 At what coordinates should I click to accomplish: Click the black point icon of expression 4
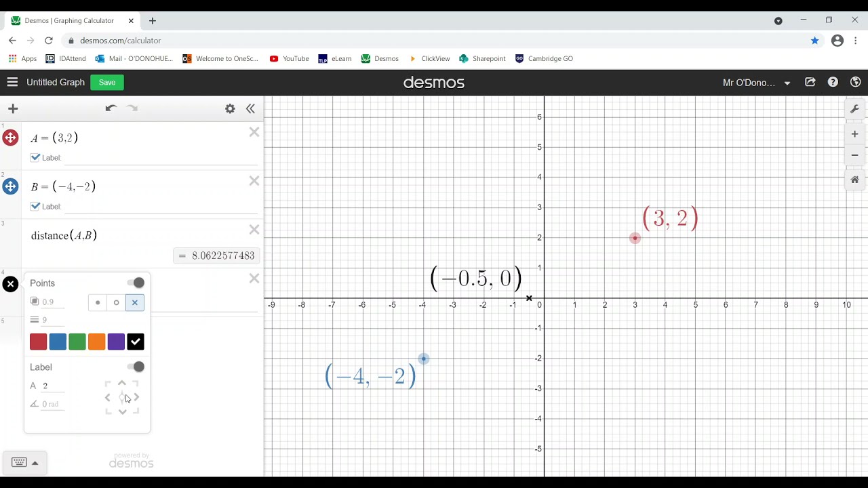click(x=10, y=284)
